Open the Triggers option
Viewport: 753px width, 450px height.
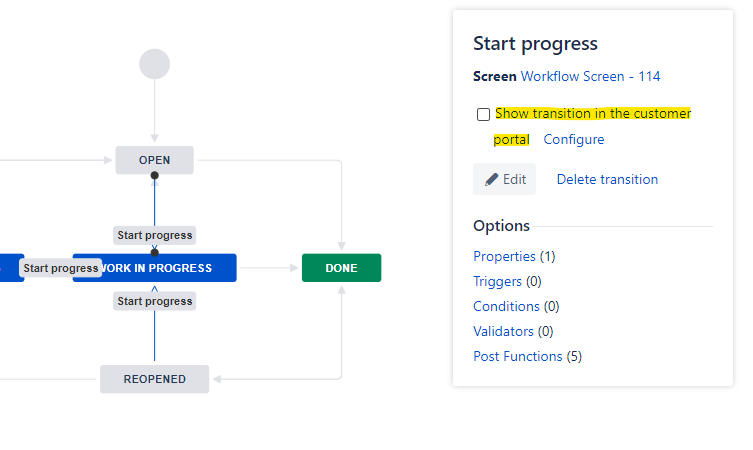coord(497,281)
